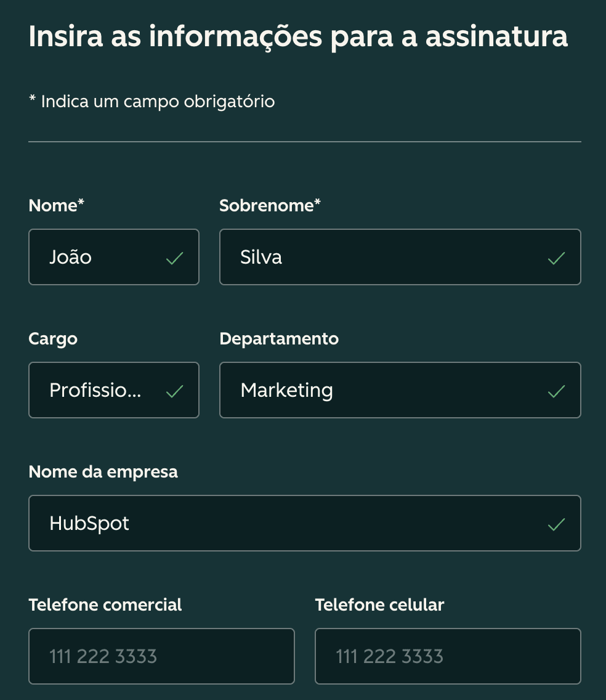The width and height of the screenshot is (606, 700).
Task: Click the Cargo field label
Action: 52,338
